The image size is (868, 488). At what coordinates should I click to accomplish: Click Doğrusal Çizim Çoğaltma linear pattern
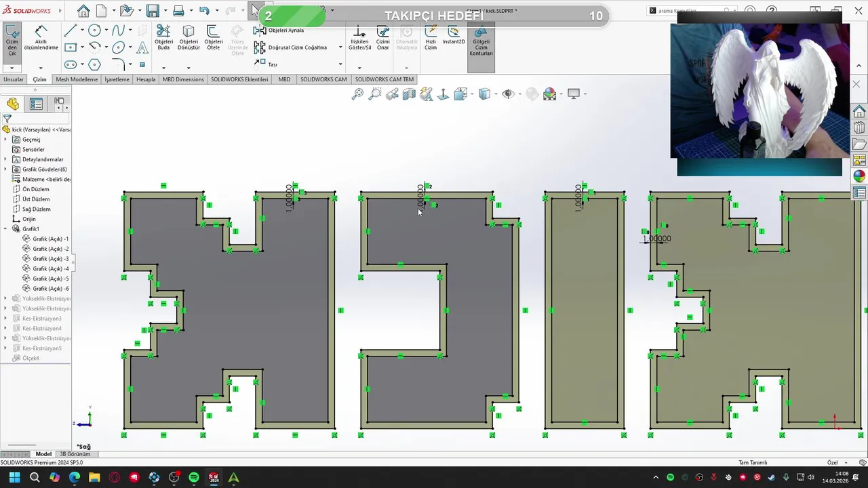click(x=291, y=47)
